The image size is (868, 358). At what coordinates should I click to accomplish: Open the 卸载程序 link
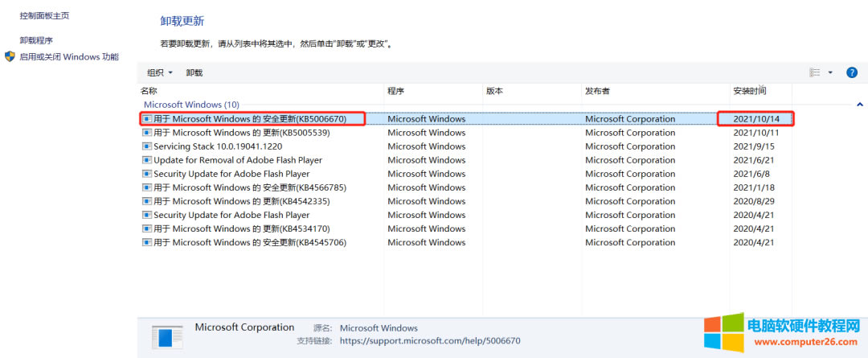36,40
